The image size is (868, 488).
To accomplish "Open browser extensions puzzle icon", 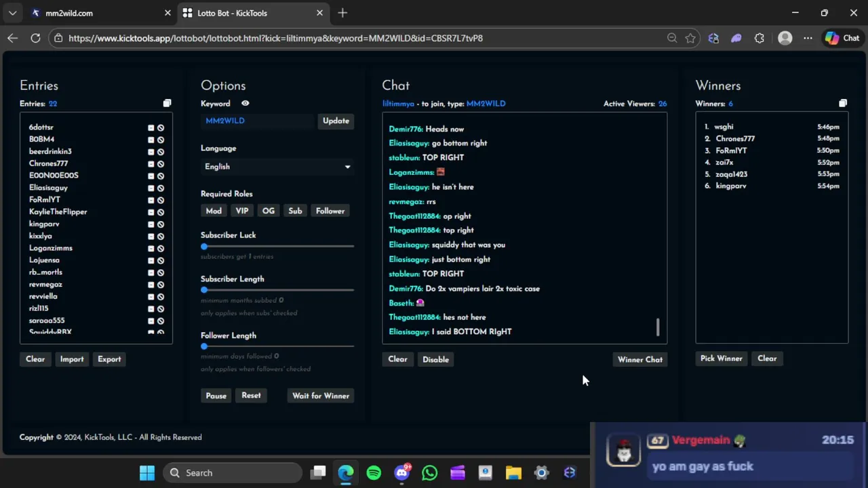I will 759,38.
